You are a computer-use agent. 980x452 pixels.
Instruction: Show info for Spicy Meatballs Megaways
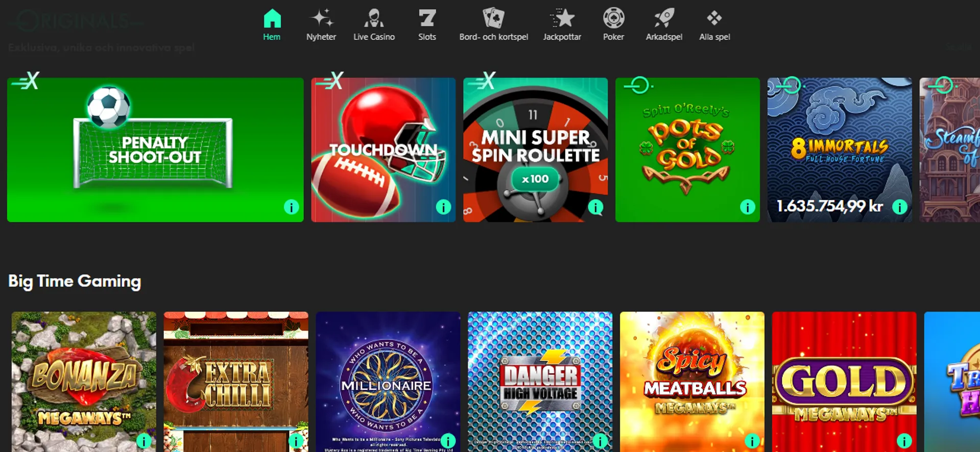[x=752, y=441]
